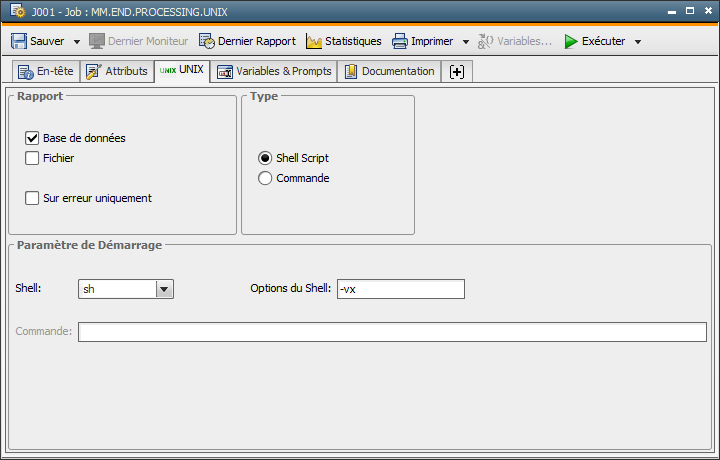720x460 pixels.
Task: Minimize the J001 job window
Action: point(672,11)
